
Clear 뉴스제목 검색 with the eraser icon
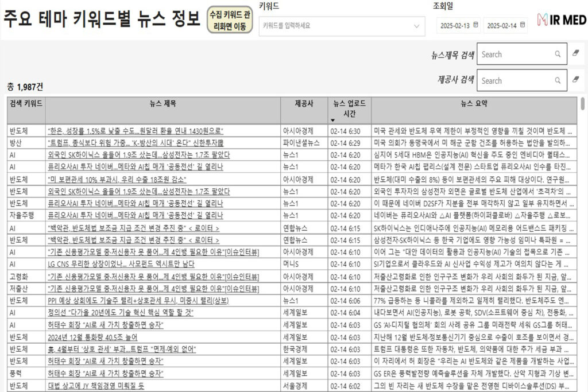pos(575,53)
